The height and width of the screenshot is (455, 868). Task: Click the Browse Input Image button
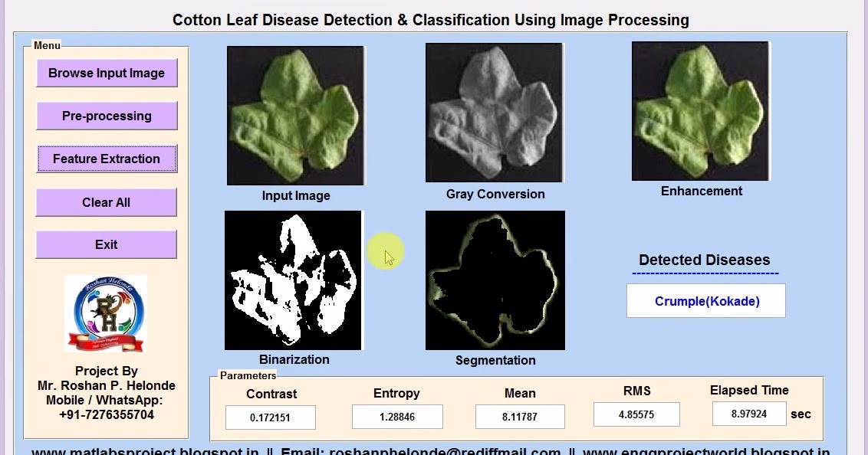point(106,73)
